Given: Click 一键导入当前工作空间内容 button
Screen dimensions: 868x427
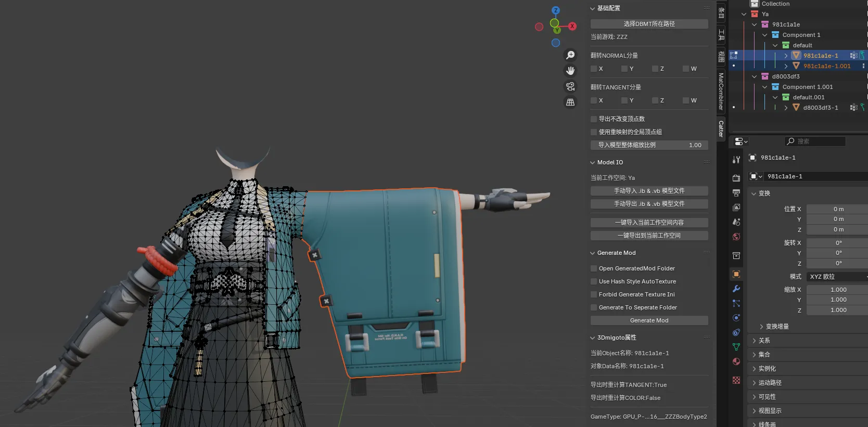Looking at the screenshot, I should click(649, 223).
